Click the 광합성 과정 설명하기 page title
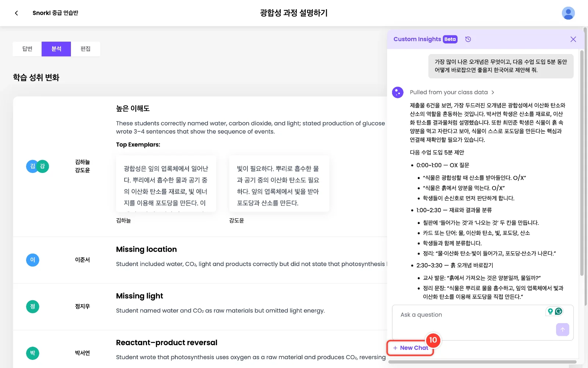Image resolution: width=588 pixels, height=368 pixels. point(294,13)
